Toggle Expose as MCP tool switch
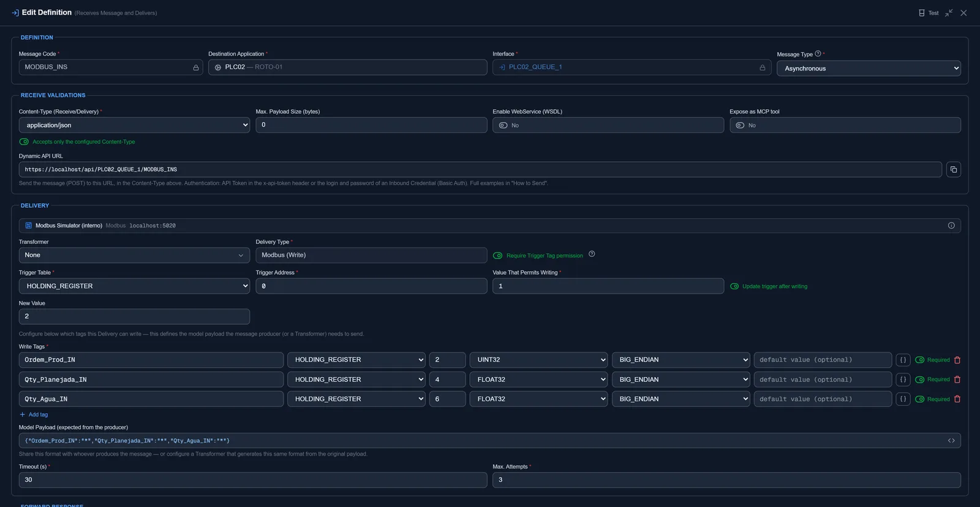 tap(740, 125)
